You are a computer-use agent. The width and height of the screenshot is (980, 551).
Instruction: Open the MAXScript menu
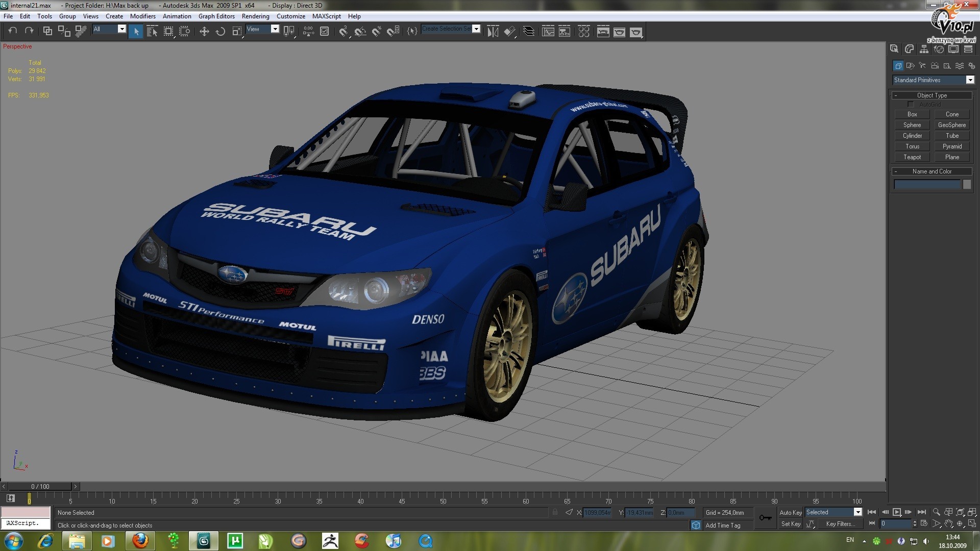point(326,16)
